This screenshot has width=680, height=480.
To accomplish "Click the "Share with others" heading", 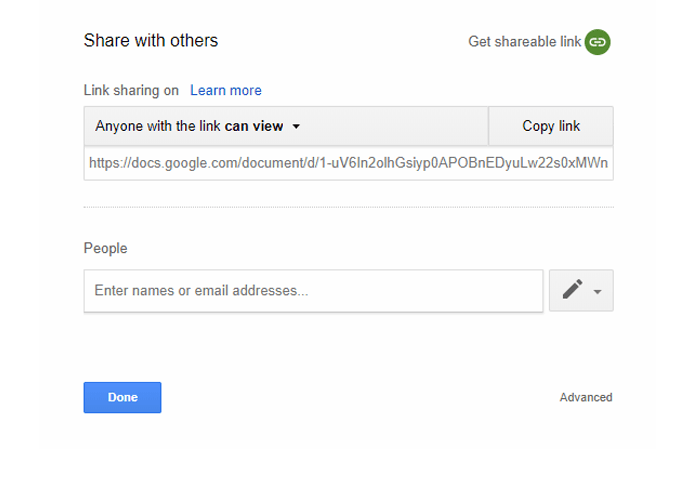I will pyautogui.click(x=151, y=41).
